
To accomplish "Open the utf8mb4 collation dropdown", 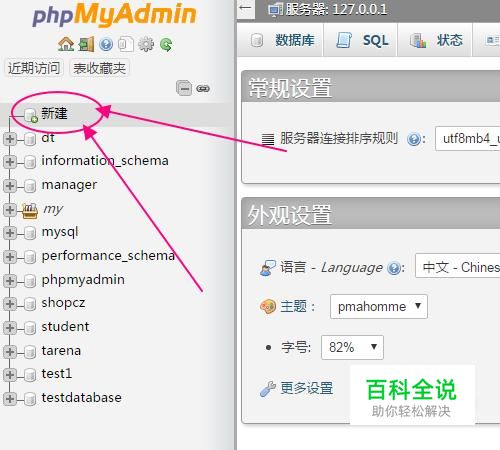I will coord(467,138).
